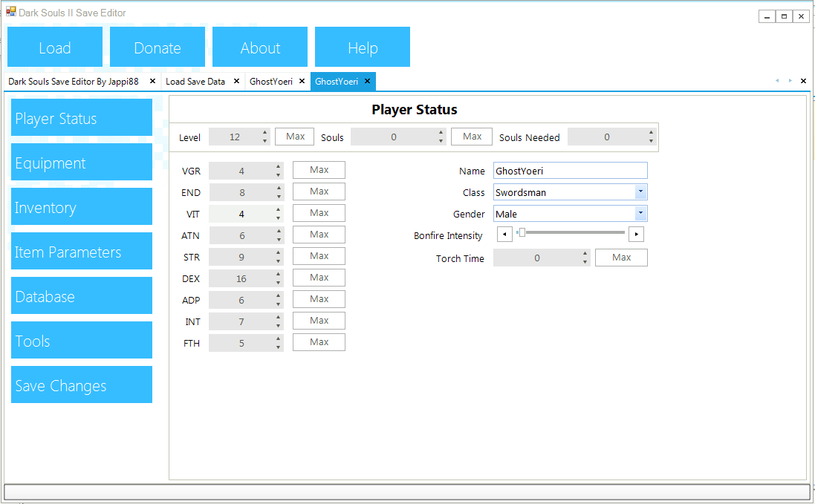Max out the Level value

tap(295, 137)
